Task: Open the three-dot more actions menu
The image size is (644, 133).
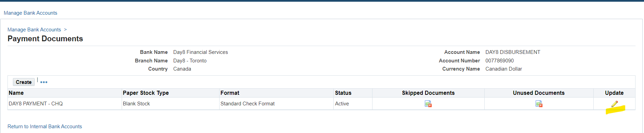Action: pos(44,82)
